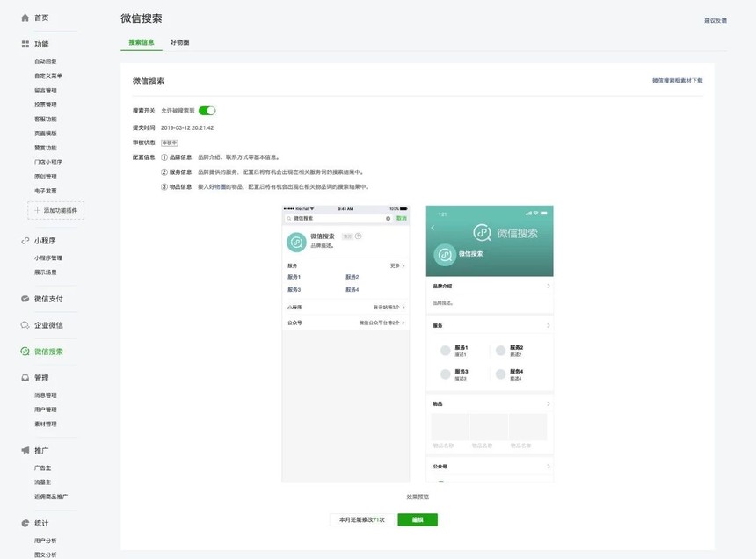Click the megaphone icon beside 推广
The height and width of the screenshot is (559, 756).
(25, 450)
